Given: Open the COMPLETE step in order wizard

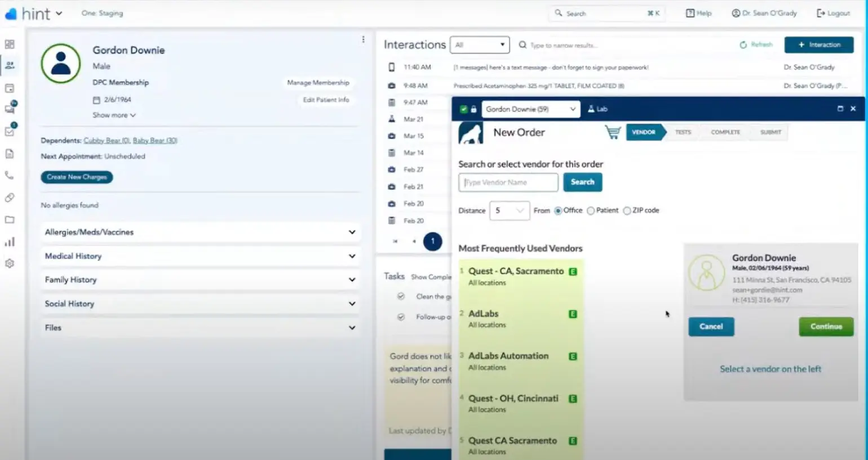Looking at the screenshot, I should [x=725, y=132].
